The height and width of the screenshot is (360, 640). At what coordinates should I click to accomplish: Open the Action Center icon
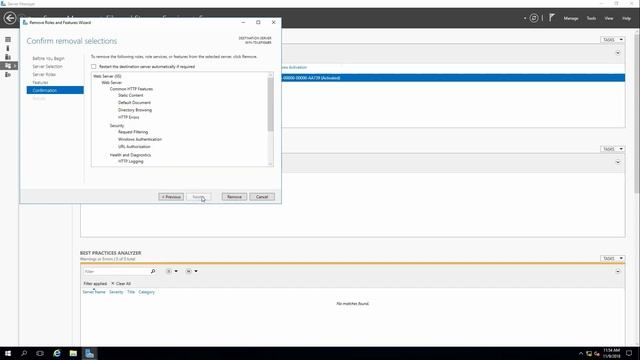click(629, 353)
